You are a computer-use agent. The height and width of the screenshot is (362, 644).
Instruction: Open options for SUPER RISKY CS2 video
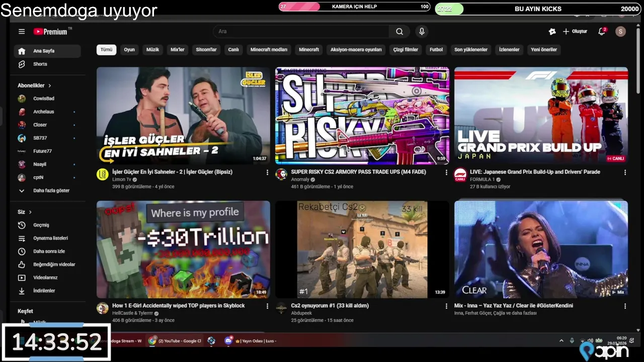tap(446, 172)
